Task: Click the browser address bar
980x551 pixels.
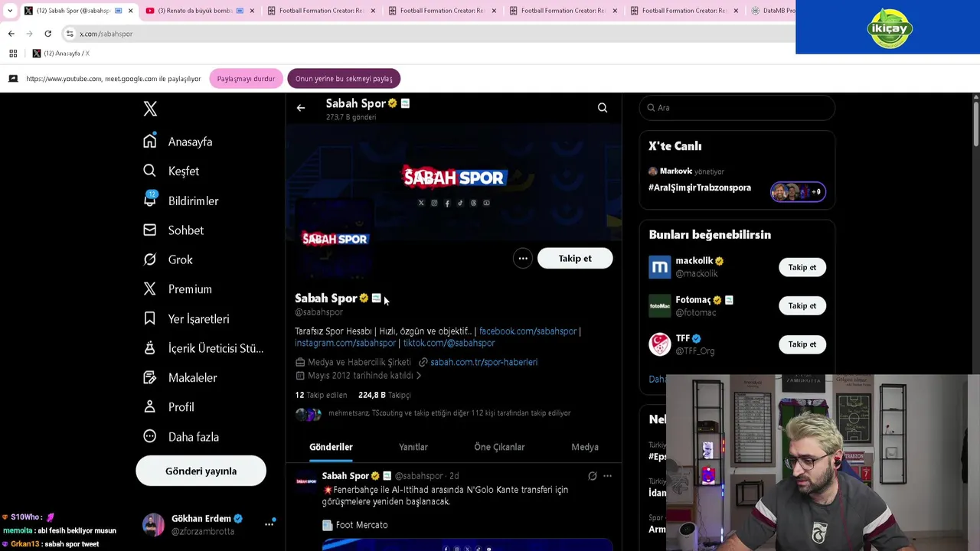Action: 429,34
